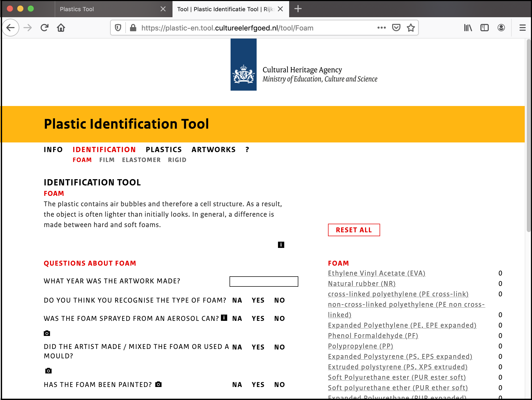Open Natural rubber (NR) link
The height and width of the screenshot is (400, 532).
[362, 284]
